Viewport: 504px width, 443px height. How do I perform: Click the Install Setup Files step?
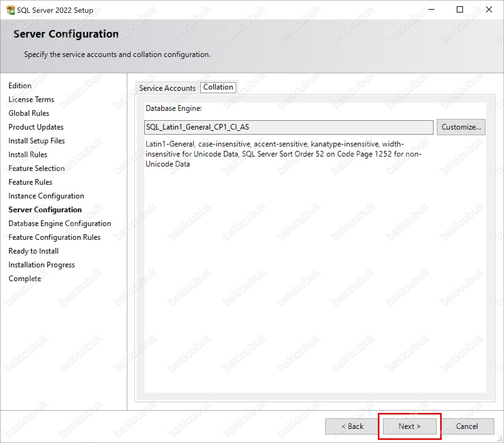tap(37, 141)
